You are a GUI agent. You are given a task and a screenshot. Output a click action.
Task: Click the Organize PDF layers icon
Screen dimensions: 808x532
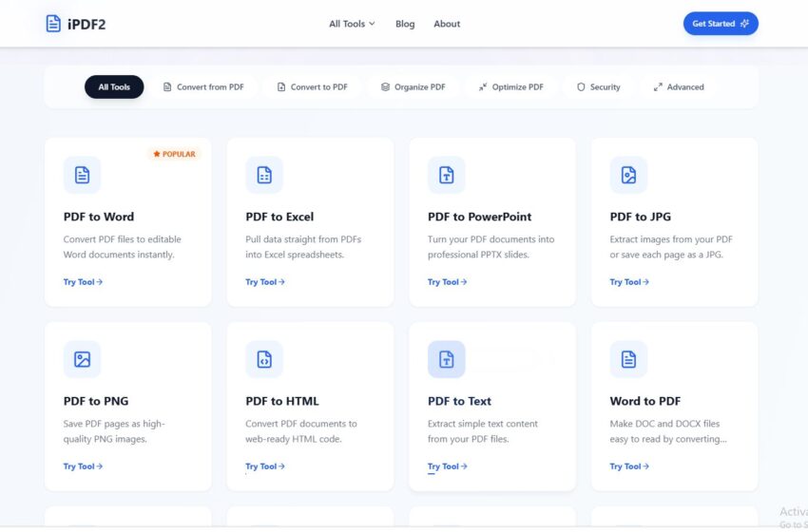[385, 87]
